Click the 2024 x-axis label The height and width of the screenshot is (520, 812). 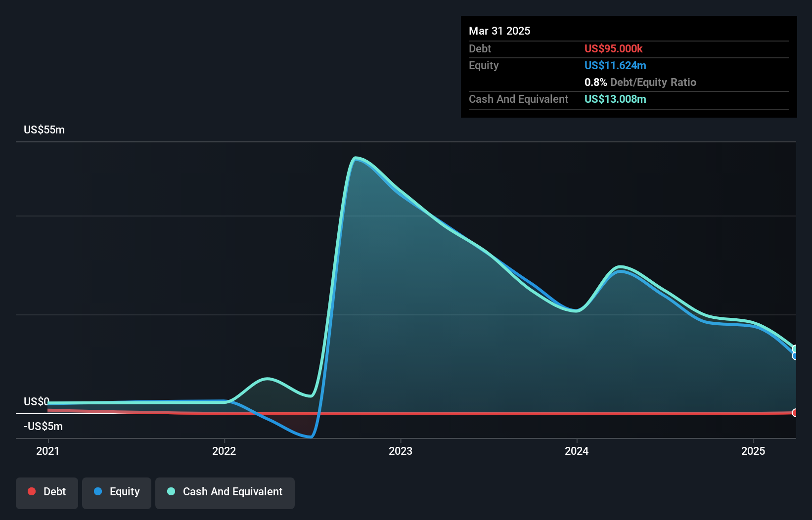[577, 451]
